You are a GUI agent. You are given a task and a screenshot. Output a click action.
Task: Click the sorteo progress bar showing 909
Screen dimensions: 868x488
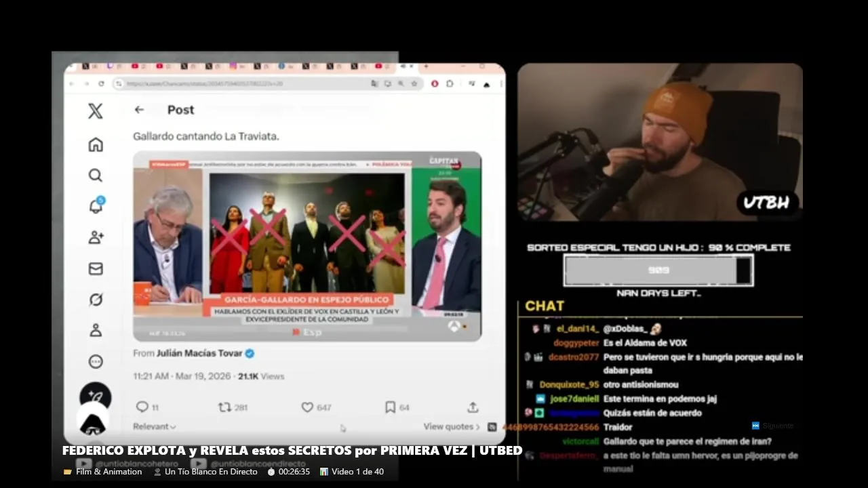pos(658,270)
